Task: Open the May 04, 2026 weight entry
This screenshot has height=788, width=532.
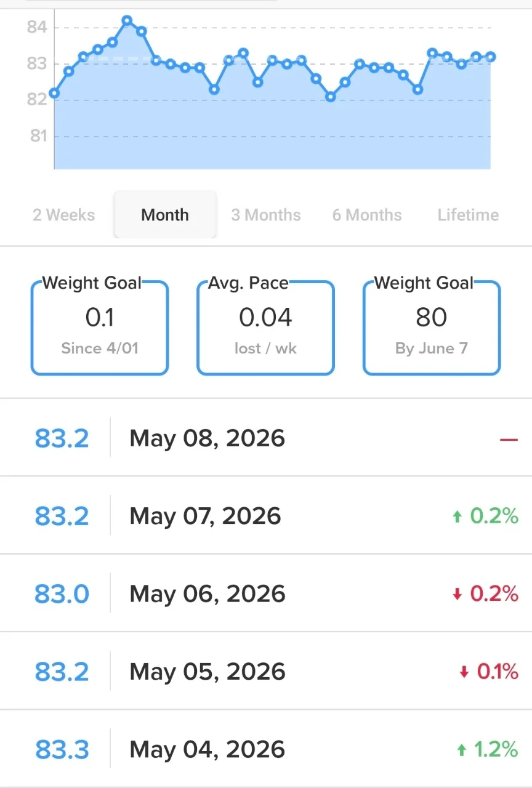Action: coord(266,749)
